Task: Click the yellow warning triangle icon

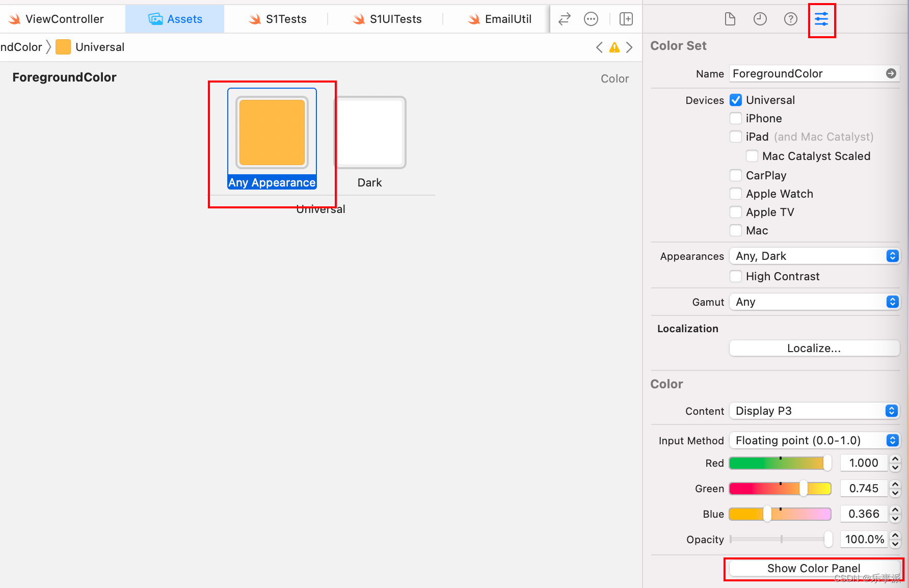Action: (614, 47)
